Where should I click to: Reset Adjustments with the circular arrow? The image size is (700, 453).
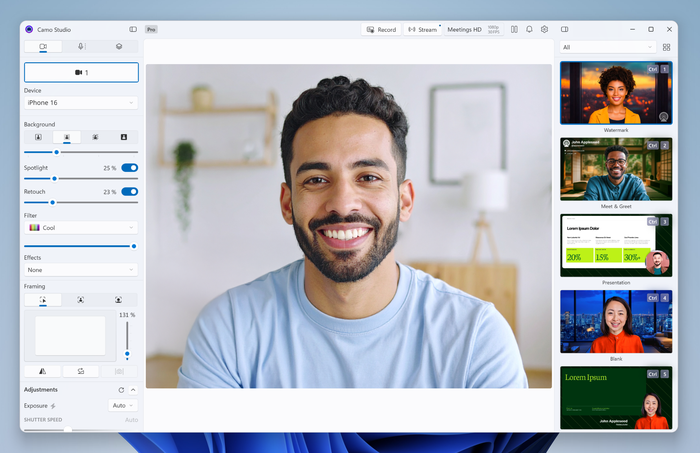pos(121,390)
